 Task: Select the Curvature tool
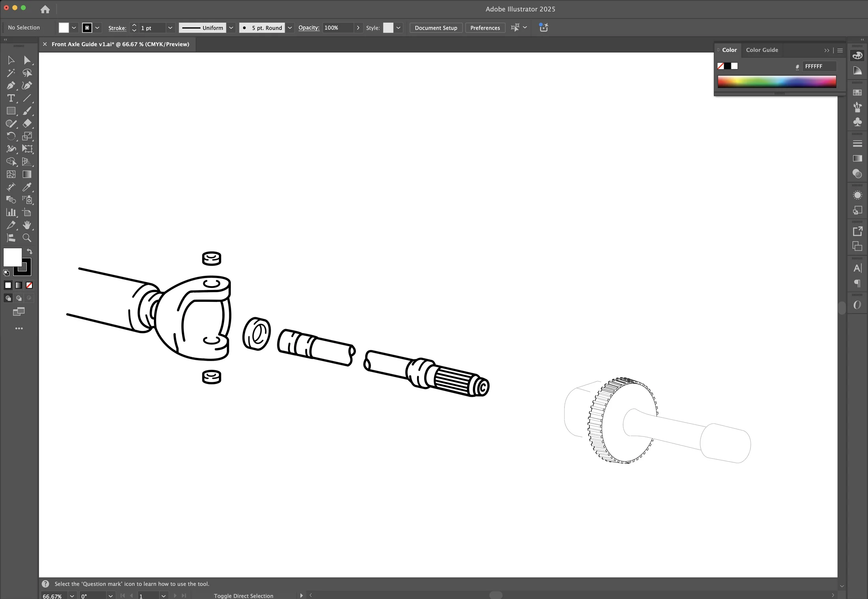pos(27,86)
